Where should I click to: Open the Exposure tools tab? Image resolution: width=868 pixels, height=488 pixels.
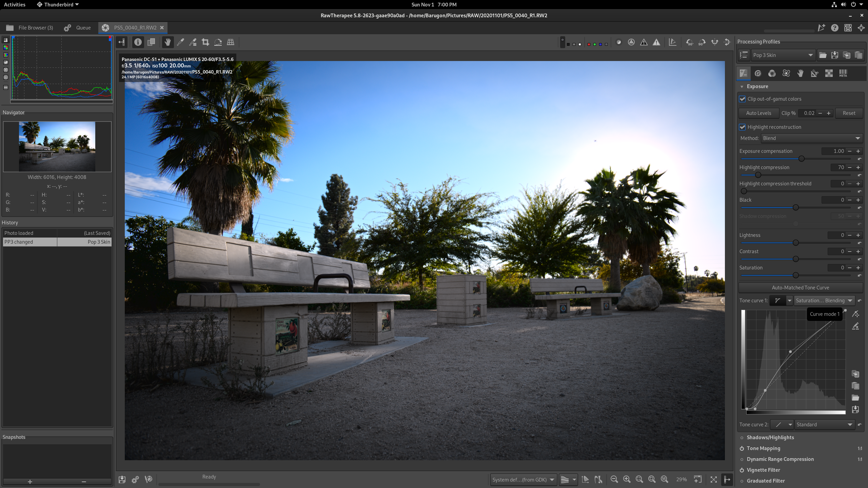point(743,73)
